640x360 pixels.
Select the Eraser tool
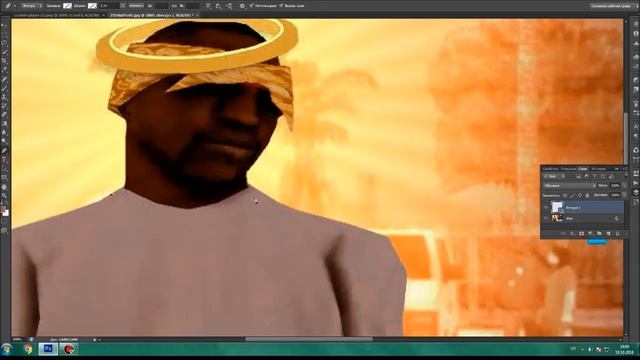point(4,115)
